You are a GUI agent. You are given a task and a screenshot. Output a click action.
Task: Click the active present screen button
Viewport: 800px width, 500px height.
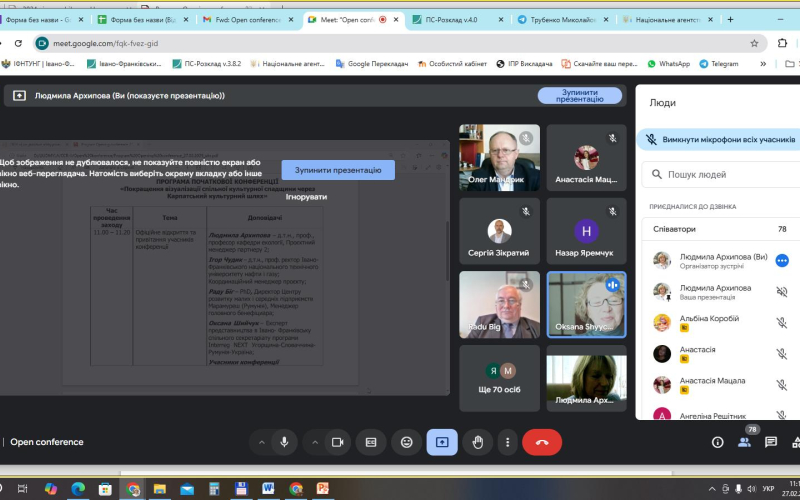[x=442, y=442]
